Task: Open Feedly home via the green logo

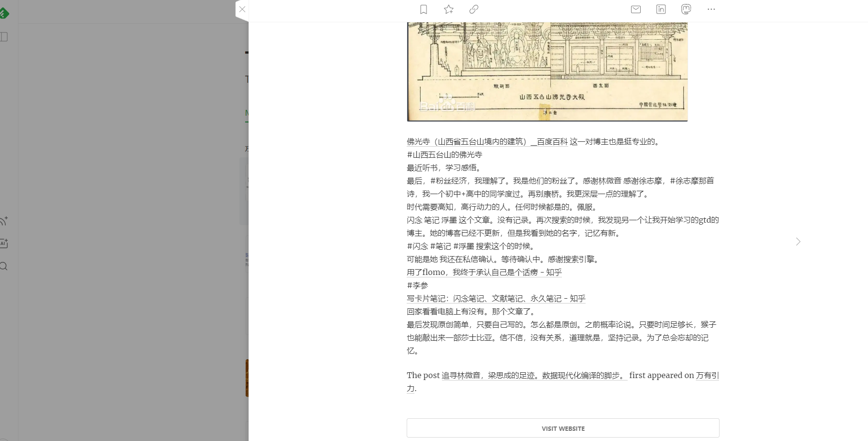Action: [x=4, y=13]
